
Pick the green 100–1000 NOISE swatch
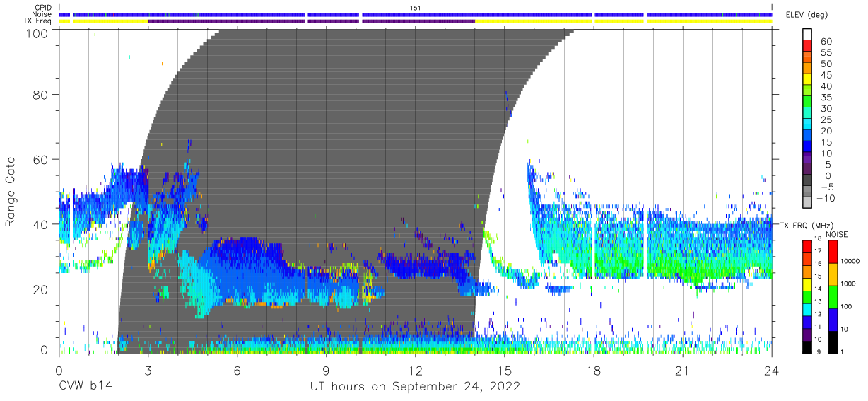(833, 296)
